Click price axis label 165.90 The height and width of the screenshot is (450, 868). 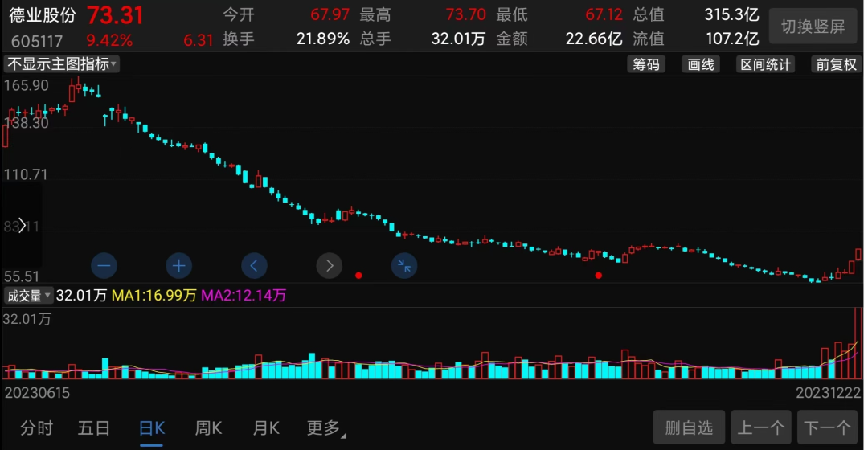click(26, 86)
